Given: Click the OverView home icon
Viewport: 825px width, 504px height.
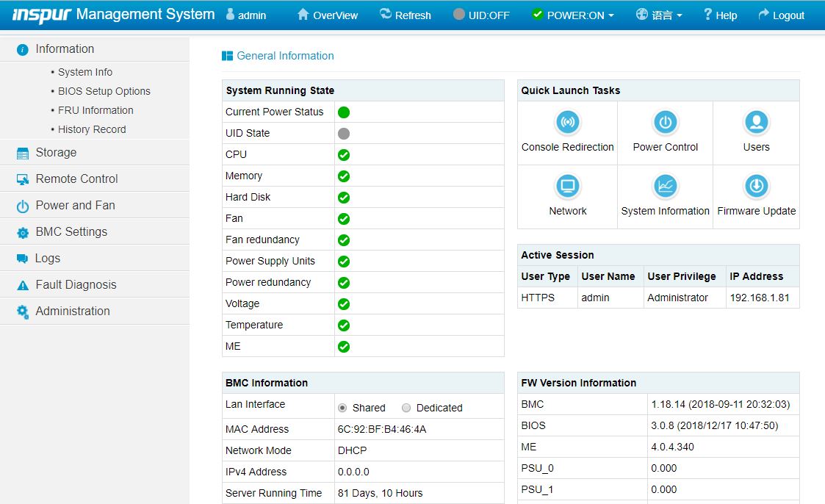Looking at the screenshot, I should [x=303, y=15].
